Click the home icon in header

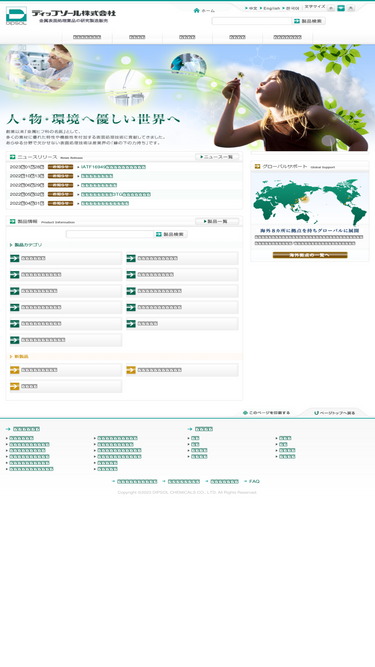(x=196, y=10)
